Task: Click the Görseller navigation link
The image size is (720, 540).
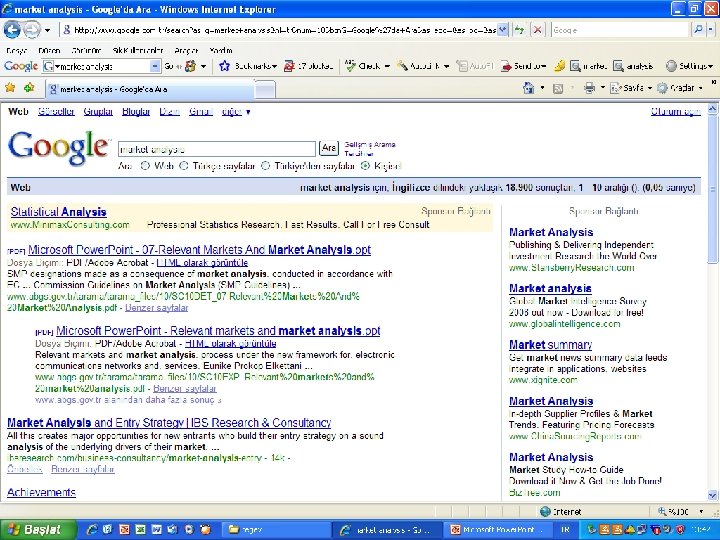Action: click(56, 112)
